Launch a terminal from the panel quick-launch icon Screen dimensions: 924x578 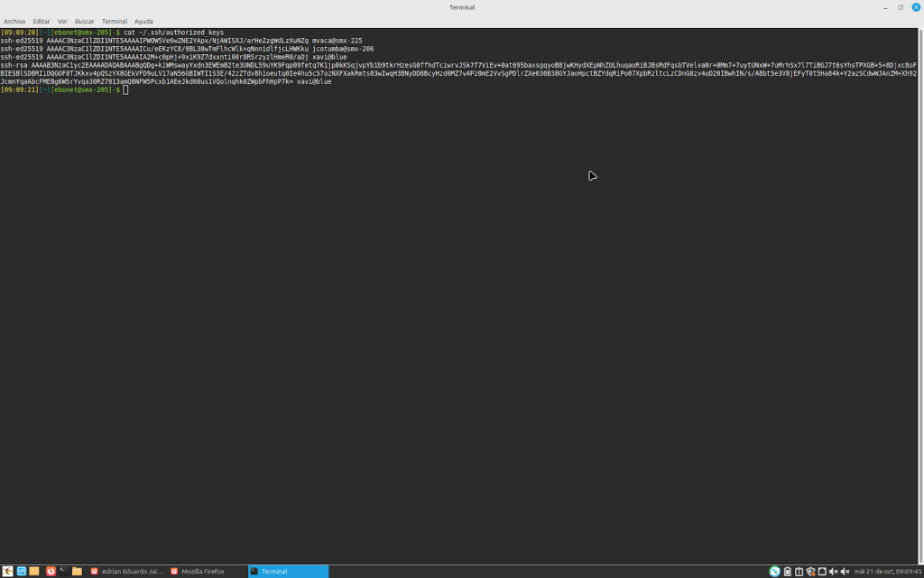[x=64, y=571]
